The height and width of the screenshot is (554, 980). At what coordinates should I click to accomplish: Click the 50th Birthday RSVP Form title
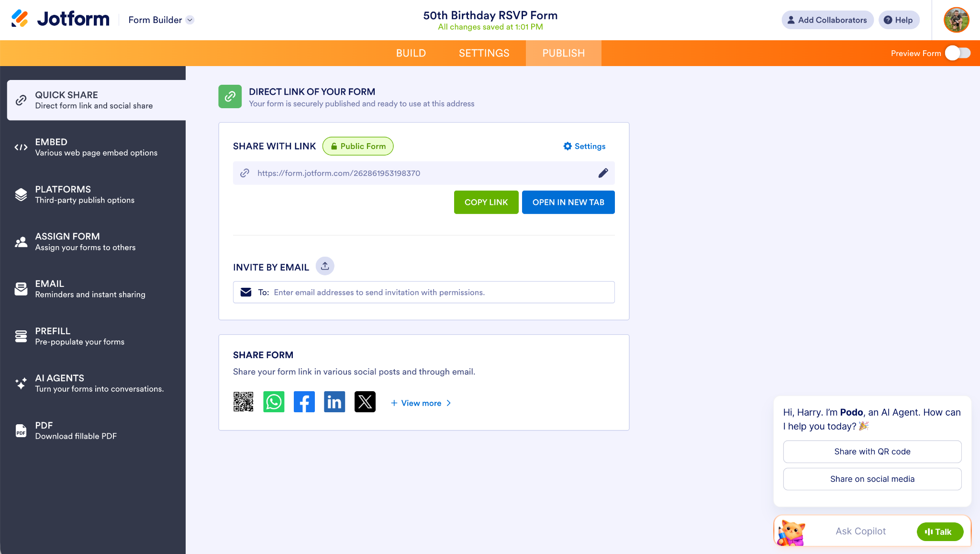tap(490, 15)
